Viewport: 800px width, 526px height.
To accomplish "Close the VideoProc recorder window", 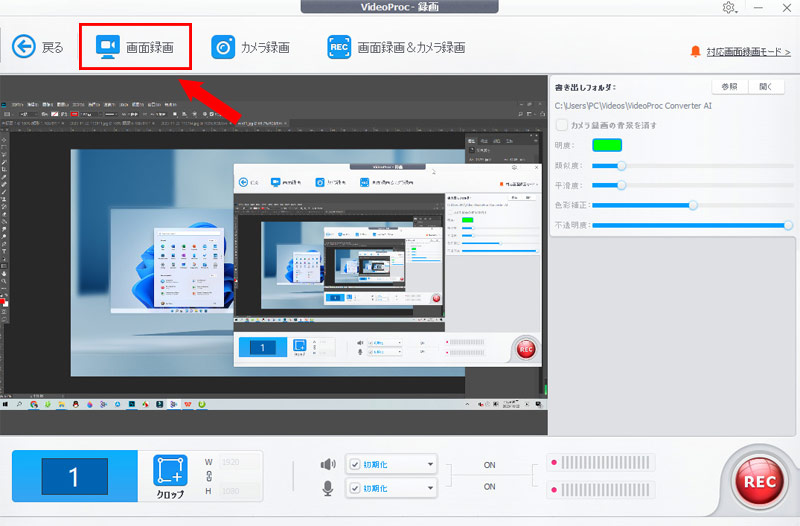I will coord(787,8).
